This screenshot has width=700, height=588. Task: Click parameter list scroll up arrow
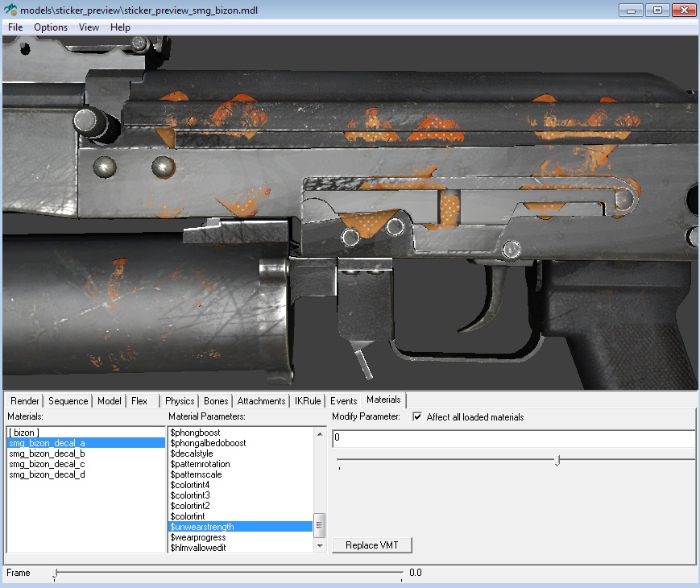click(320, 434)
